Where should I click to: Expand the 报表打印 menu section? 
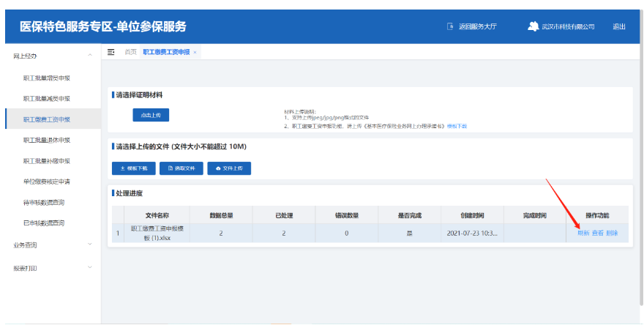(x=89, y=267)
